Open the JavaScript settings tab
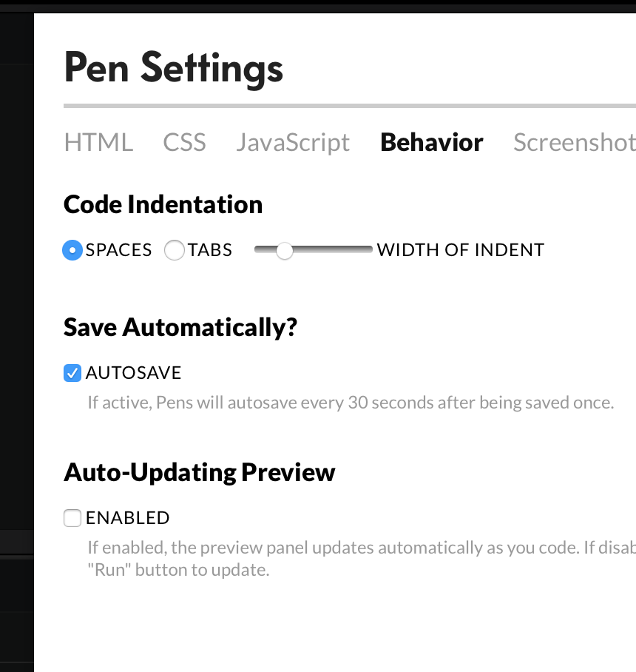The height and width of the screenshot is (672, 636). (x=293, y=142)
